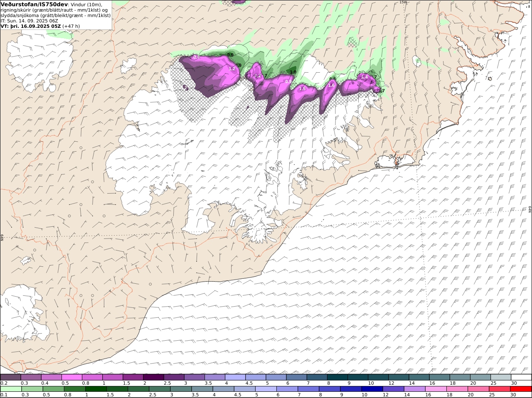
Task: Pick the rain scale swatch labeled 2.5
Action: [x=159, y=389]
